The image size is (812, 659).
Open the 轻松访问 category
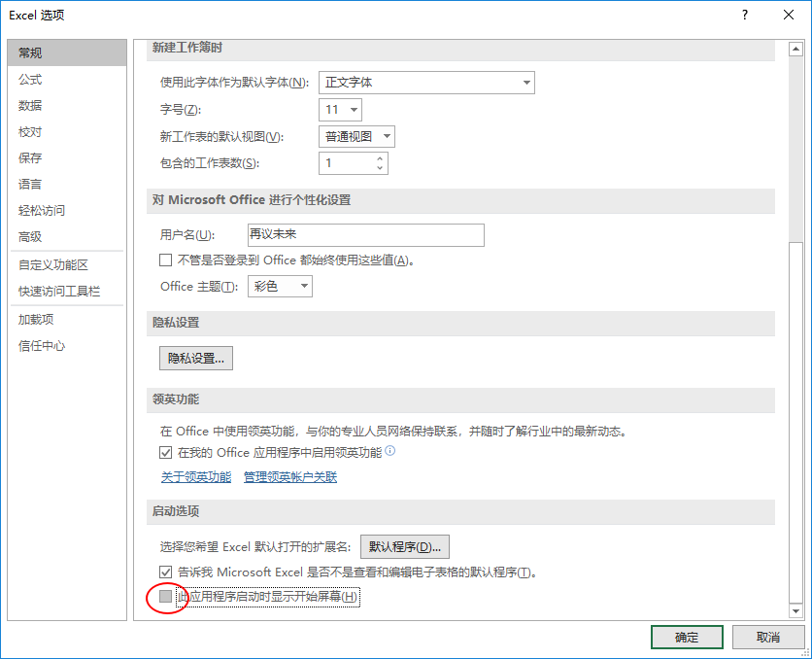pos(67,211)
